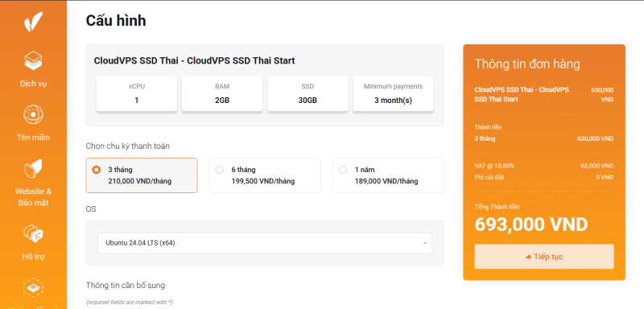Select the 3 tháng billing cycle
Screen dimensions: 644x309
coord(142,175)
